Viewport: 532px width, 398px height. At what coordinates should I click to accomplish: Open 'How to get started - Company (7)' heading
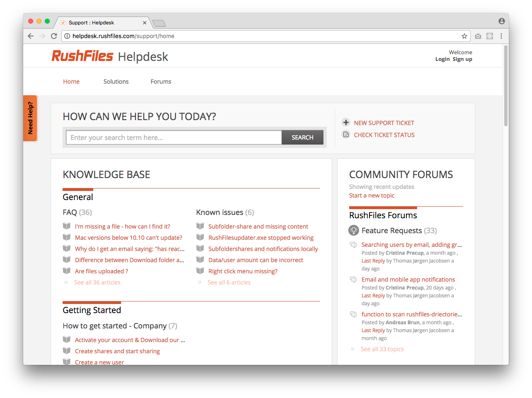coord(120,326)
